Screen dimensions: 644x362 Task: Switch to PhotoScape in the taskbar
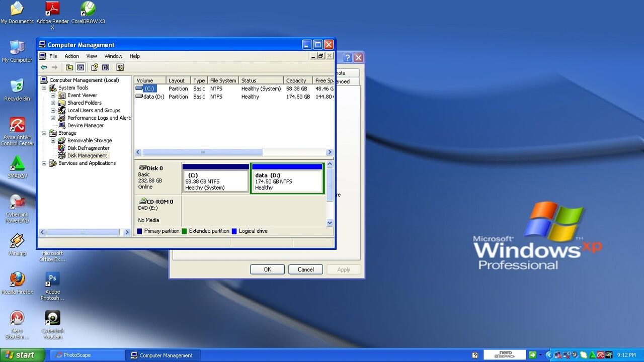(87, 355)
